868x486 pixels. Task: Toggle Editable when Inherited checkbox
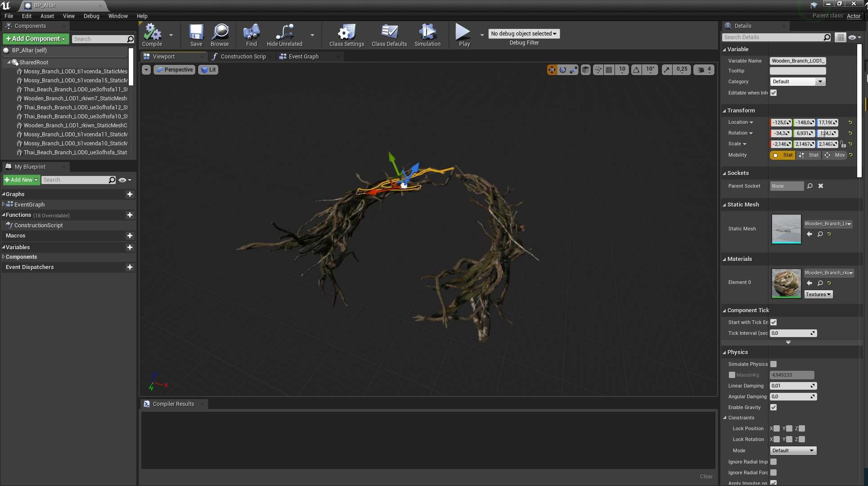tap(773, 93)
